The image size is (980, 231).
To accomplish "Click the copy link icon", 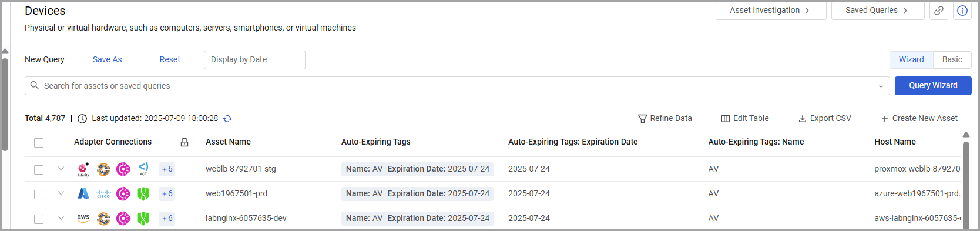I will [939, 11].
